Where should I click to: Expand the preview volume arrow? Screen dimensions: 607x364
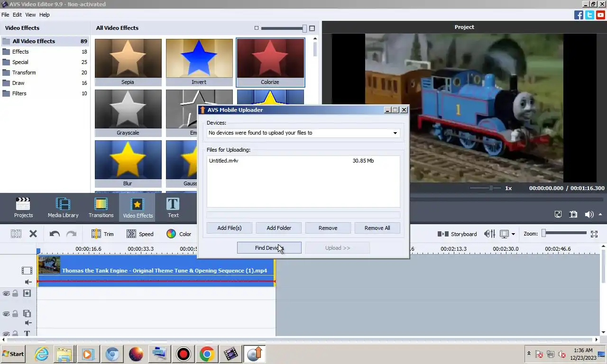click(x=600, y=214)
